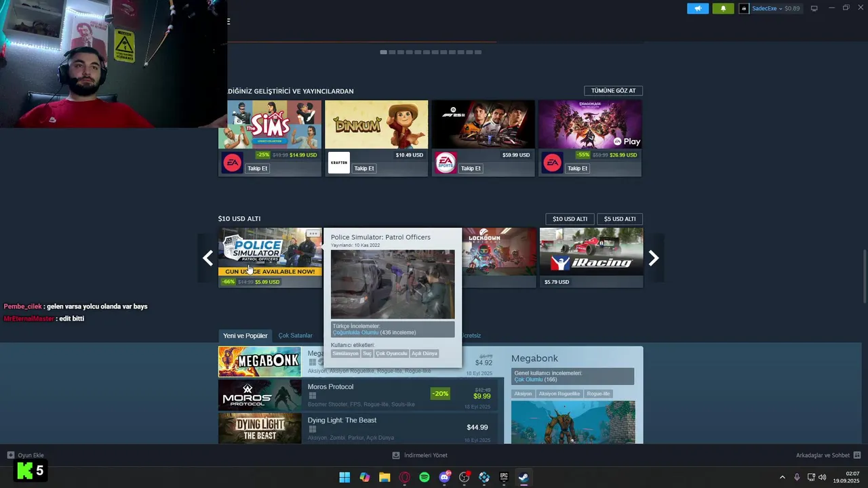
Task: Click the Steam taskbar icon
Action: coord(524,477)
